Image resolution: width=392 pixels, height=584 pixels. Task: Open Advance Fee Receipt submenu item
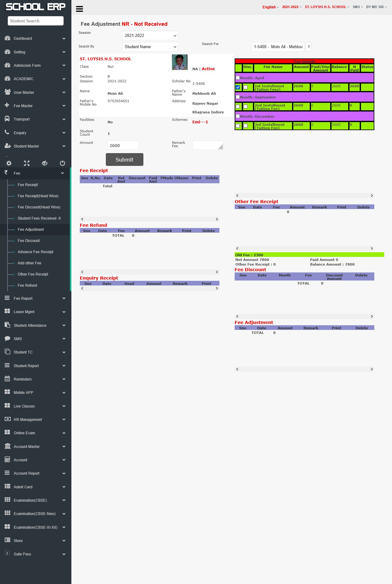point(35,252)
